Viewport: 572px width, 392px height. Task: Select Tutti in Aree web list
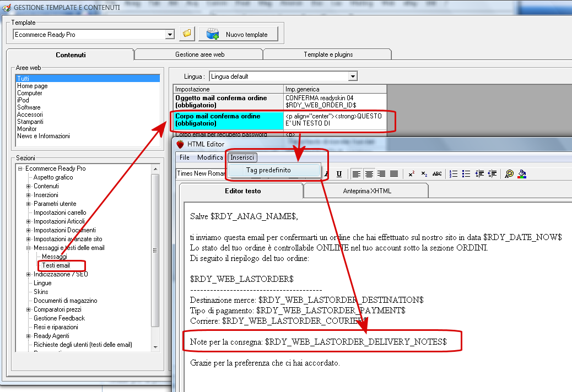[88, 78]
